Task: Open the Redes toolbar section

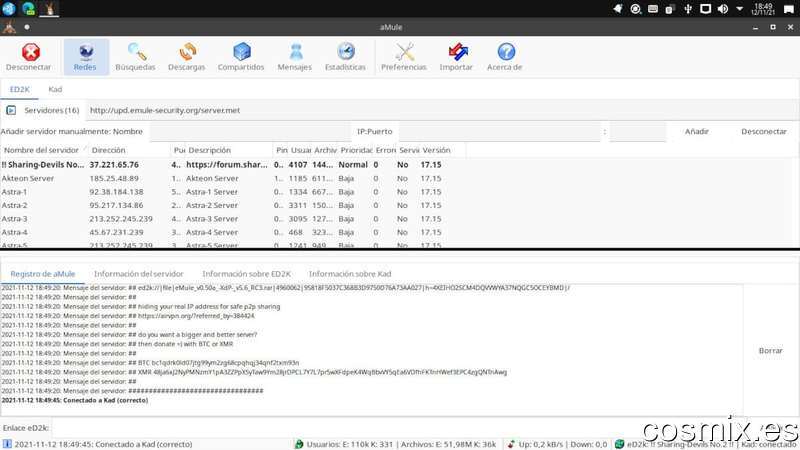Action: coord(85,57)
